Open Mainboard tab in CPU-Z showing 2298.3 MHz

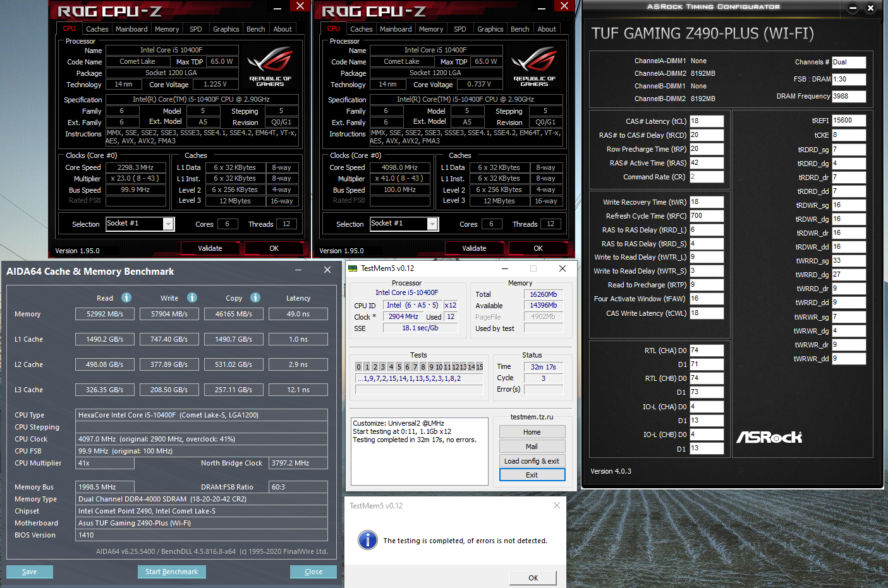(131, 29)
